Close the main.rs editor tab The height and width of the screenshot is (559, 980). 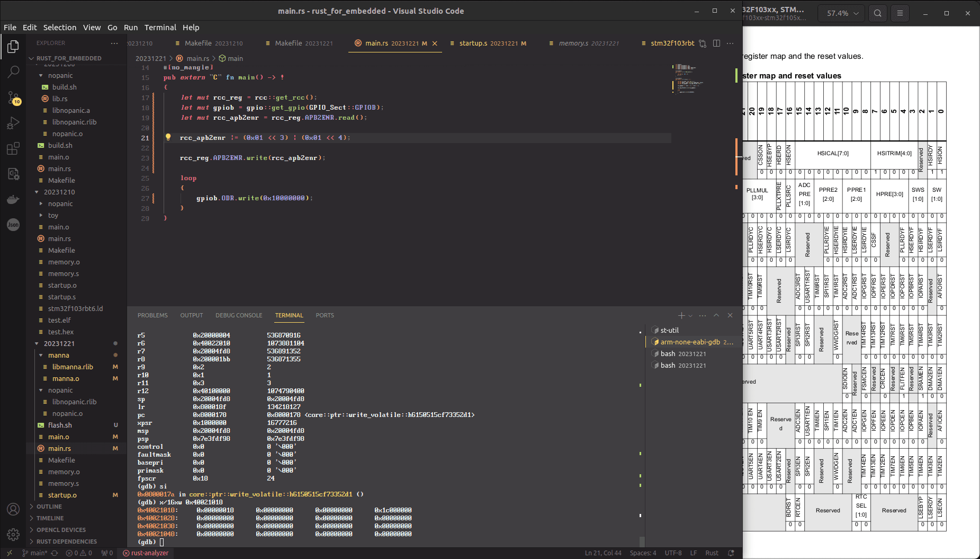pos(435,43)
